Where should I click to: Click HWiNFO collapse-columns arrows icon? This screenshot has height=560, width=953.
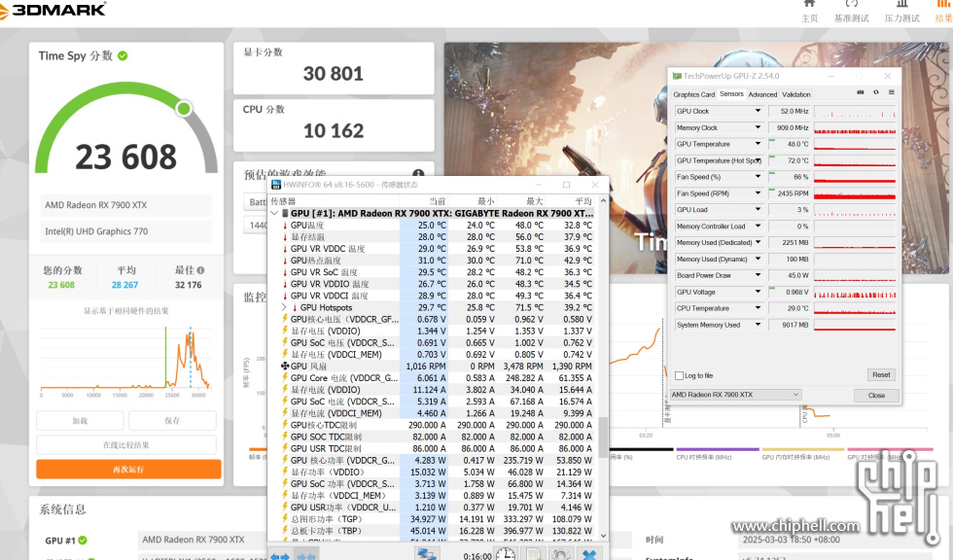tap(305, 556)
